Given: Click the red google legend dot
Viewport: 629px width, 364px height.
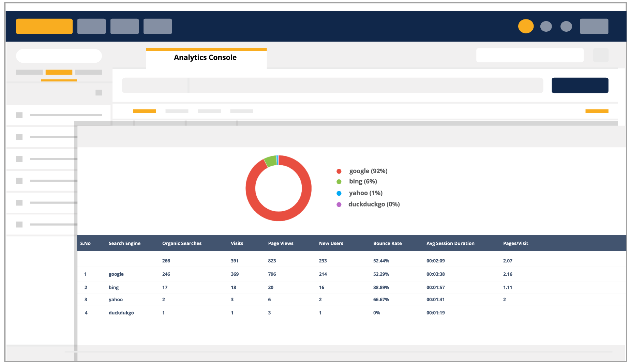Looking at the screenshot, I should [339, 171].
